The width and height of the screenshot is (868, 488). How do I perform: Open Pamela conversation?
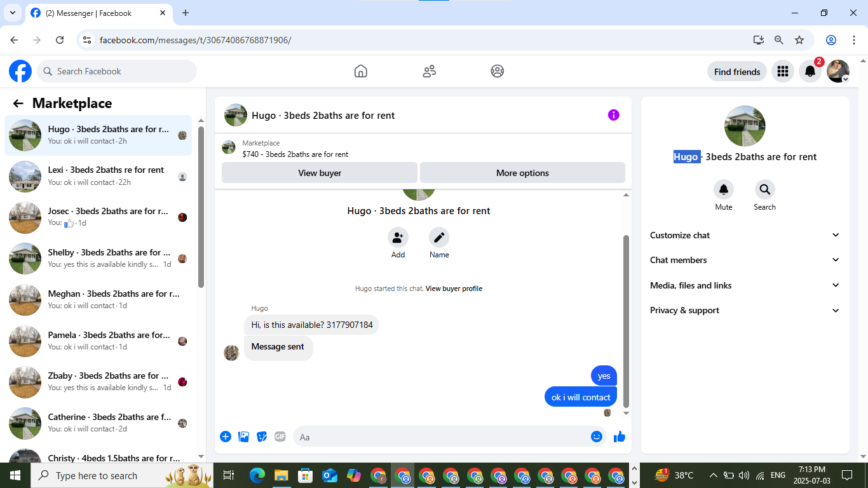tap(98, 341)
